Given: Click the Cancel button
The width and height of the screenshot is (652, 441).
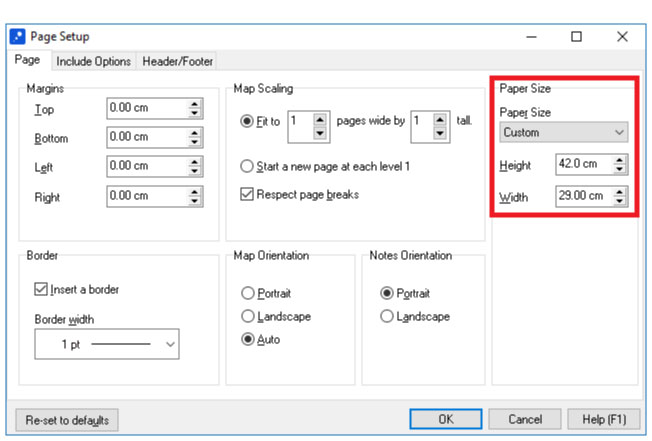Looking at the screenshot, I should tap(525, 419).
